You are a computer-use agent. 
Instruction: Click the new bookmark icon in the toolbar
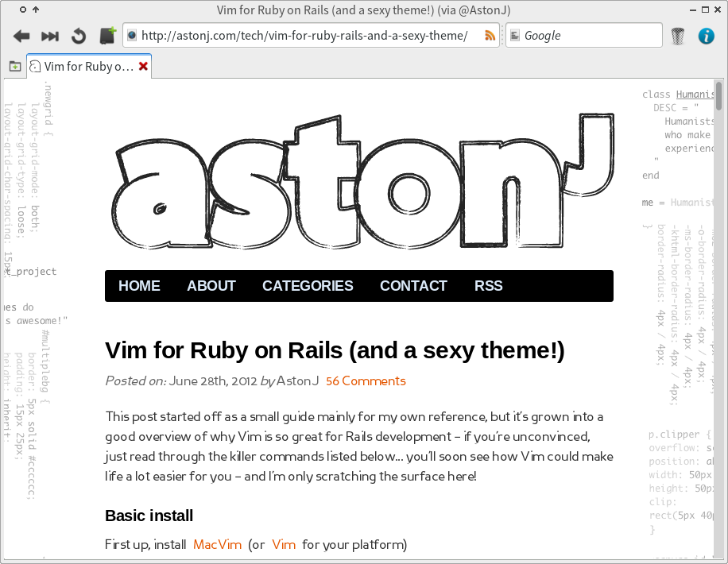[107, 36]
